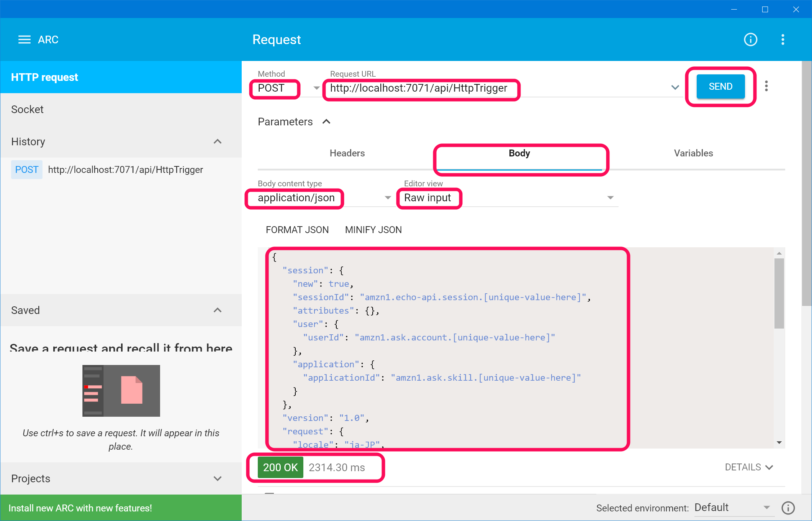Open the top-right overflow menu
The height and width of the screenshot is (521, 812).
(x=783, y=39)
